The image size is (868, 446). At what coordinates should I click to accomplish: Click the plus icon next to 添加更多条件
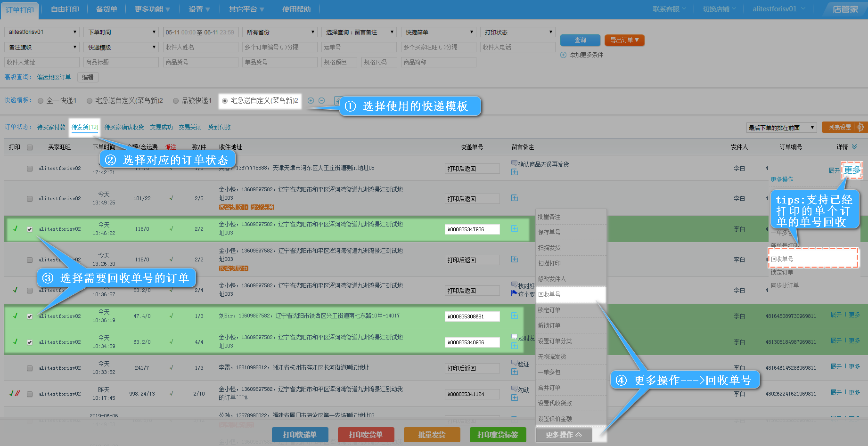click(563, 55)
